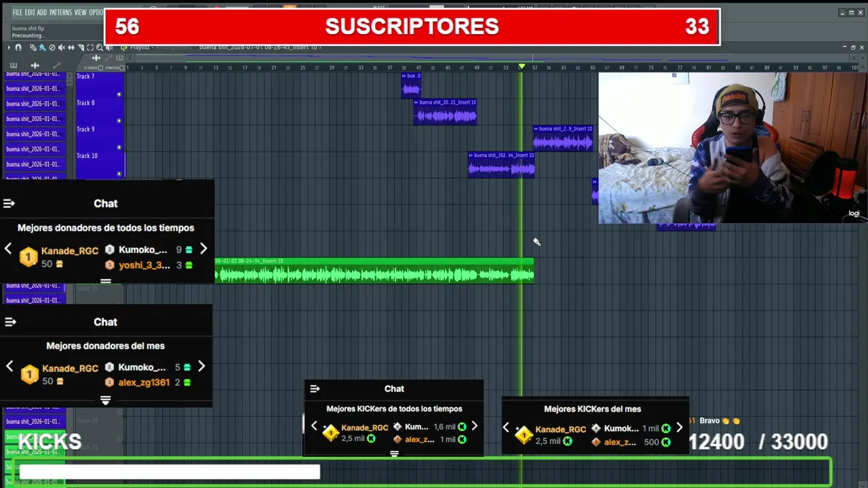
Task: Click drag handle under monthly donors panel
Action: click(105, 401)
